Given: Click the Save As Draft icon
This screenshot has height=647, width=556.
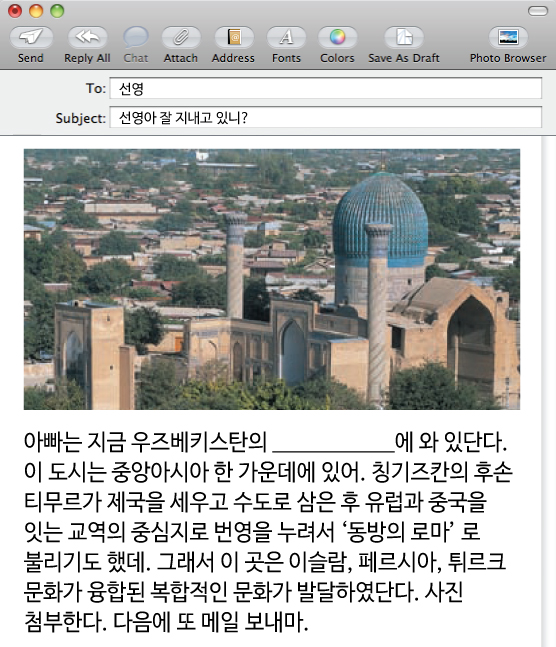Looking at the screenshot, I should 404,38.
